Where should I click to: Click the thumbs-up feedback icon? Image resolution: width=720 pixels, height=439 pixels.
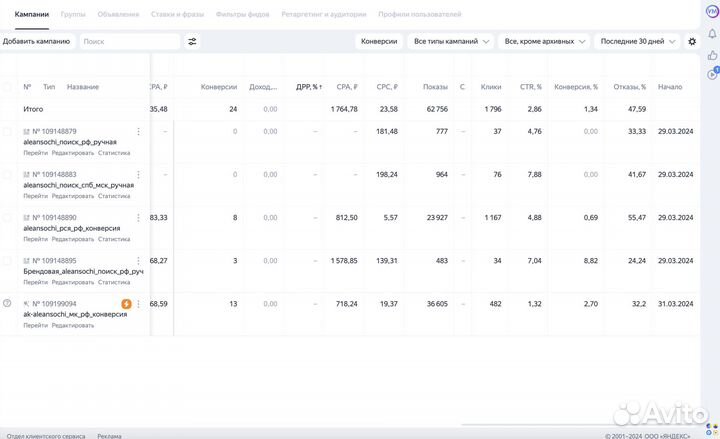[x=711, y=53]
